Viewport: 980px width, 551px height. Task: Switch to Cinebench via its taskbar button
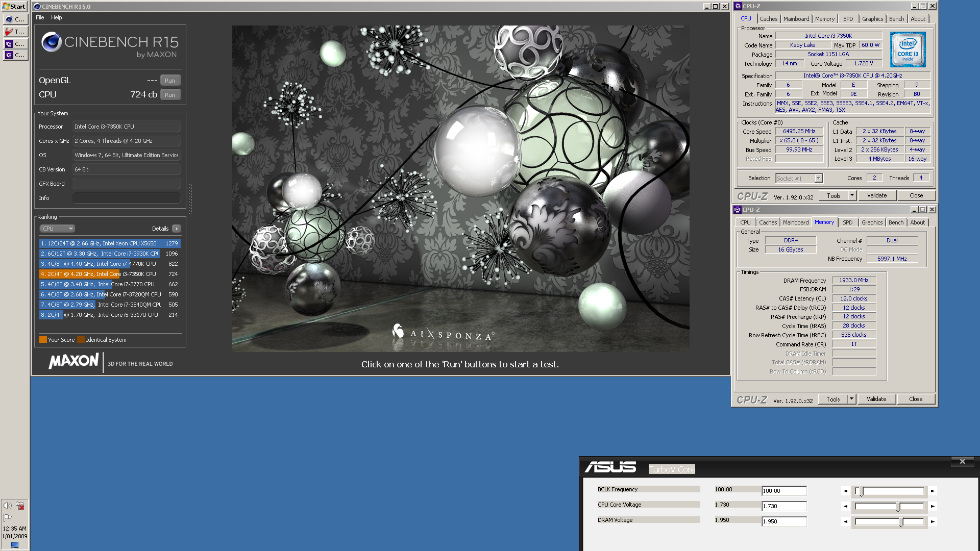coord(15,19)
